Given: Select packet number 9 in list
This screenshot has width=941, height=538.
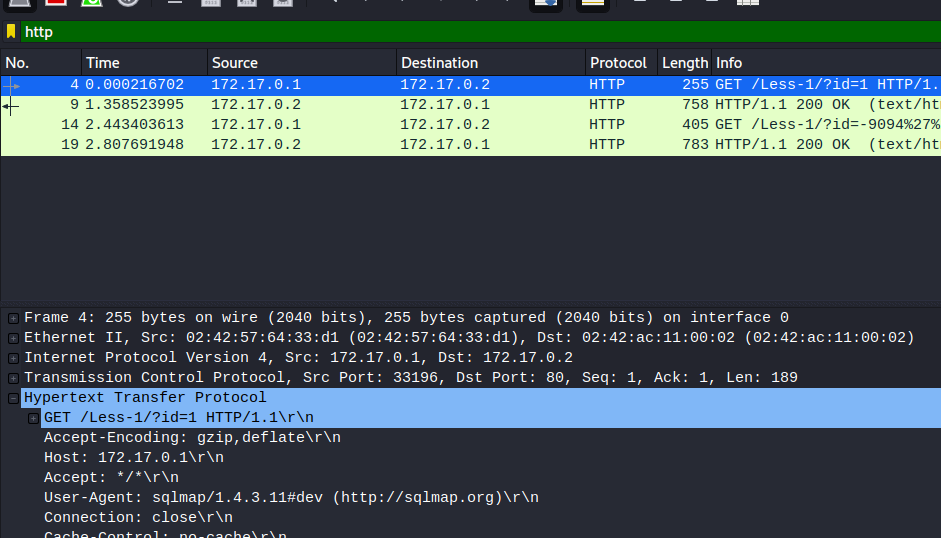Looking at the screenshot, I should [470, 105].
